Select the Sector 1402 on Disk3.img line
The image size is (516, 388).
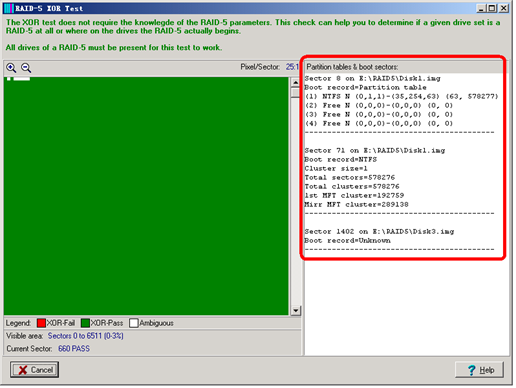(379, 232)
